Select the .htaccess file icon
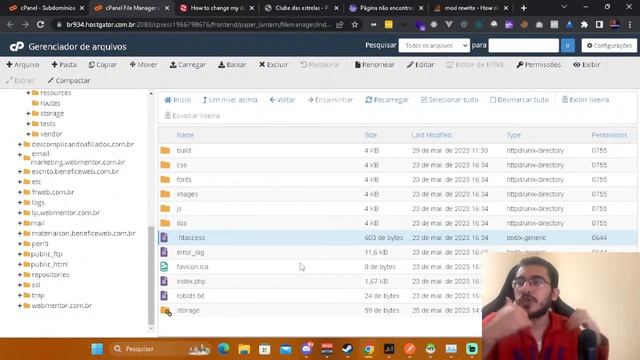The height and width of the screenshot is (360, 640). tap(164, 238)
